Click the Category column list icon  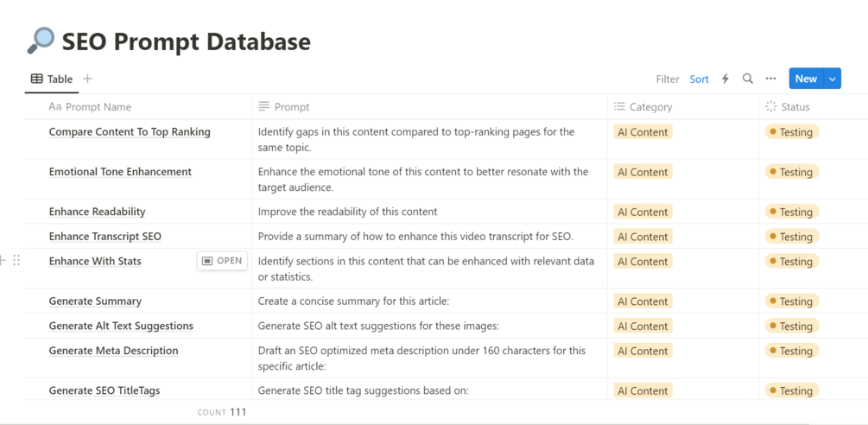click(619, 107)
